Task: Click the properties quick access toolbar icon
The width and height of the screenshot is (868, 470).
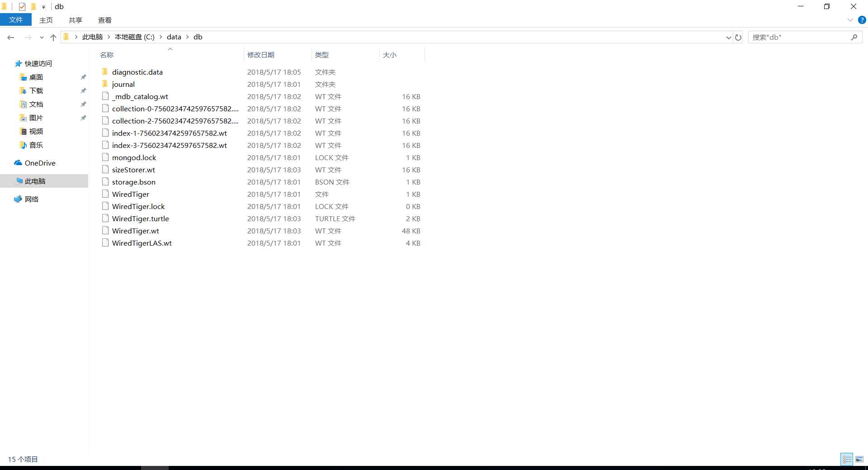Action: [x=22, y=6]
